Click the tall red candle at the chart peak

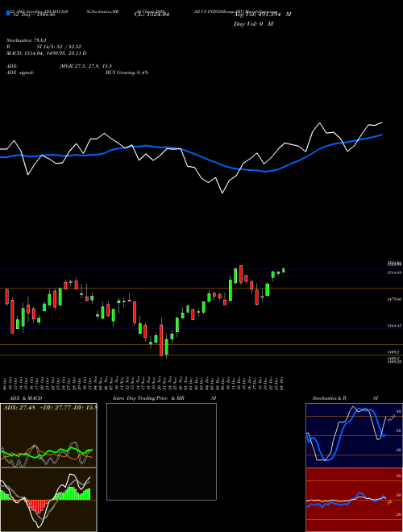241,274
